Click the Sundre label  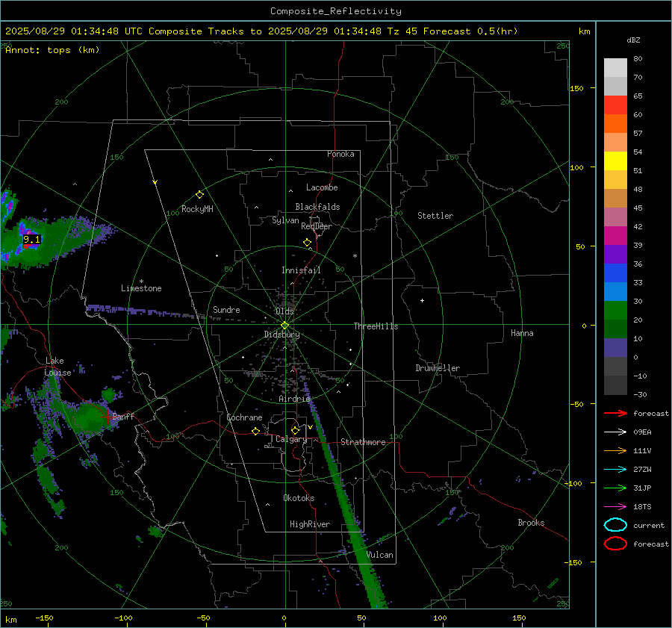click(226, 309)
